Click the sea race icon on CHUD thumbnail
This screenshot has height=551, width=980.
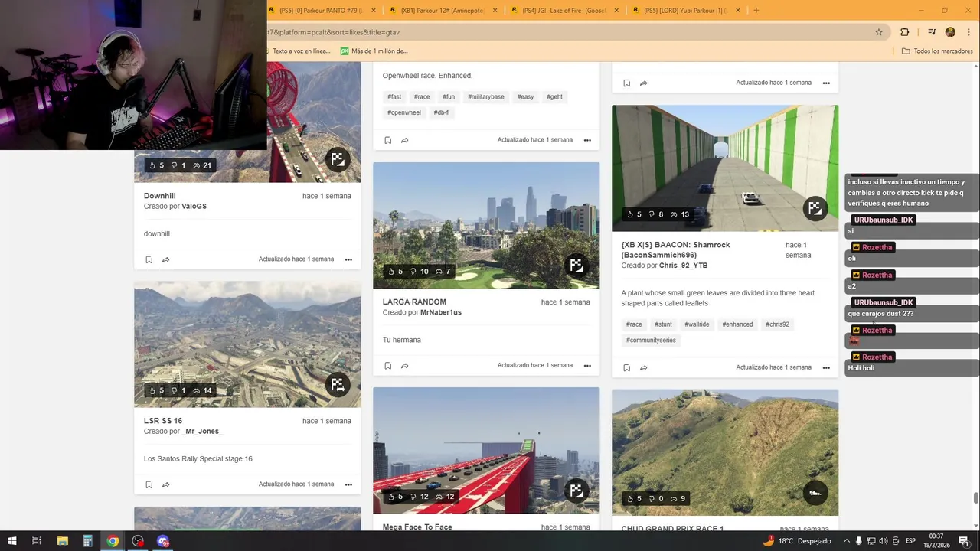815,493
